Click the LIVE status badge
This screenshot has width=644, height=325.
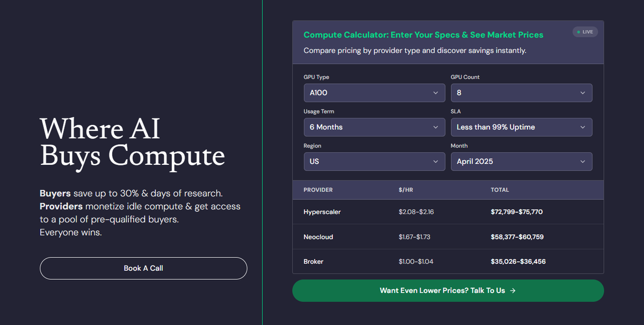tap(585, 32)
